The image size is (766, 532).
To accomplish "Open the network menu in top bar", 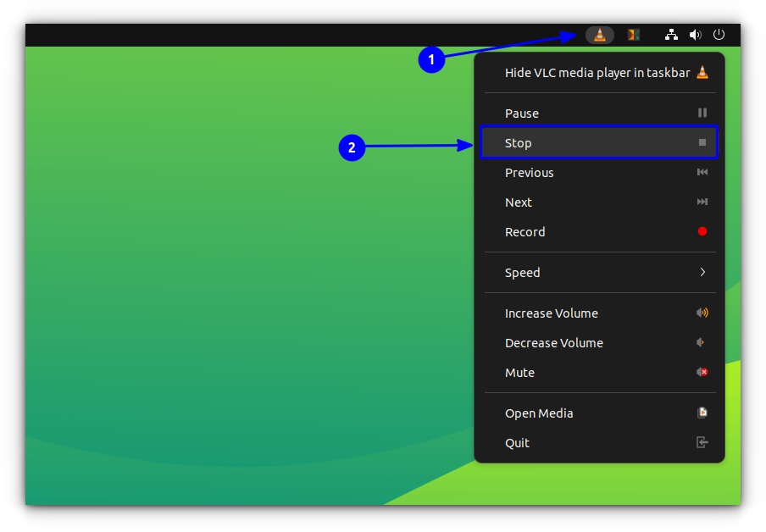I will 671,35.
